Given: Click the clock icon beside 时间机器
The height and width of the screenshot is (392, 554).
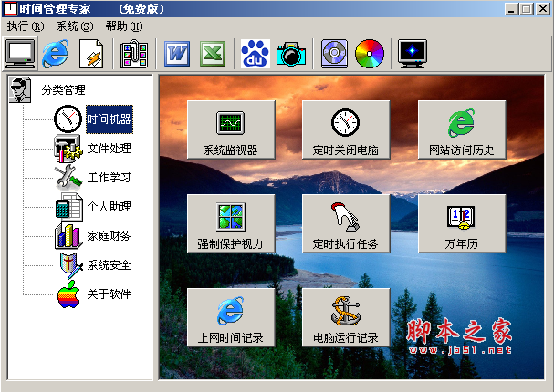Looking at the screenshot, I should 68,119.
